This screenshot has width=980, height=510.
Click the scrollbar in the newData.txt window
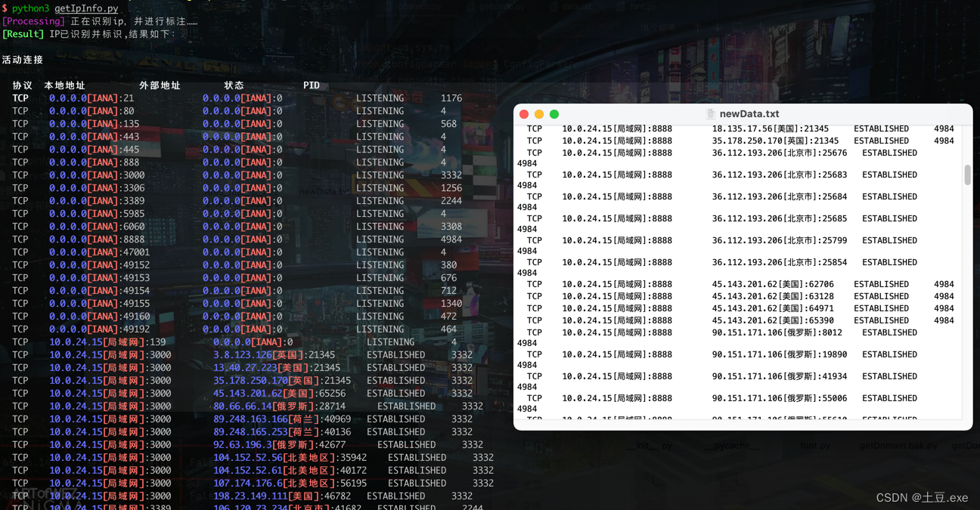[967, 175]
